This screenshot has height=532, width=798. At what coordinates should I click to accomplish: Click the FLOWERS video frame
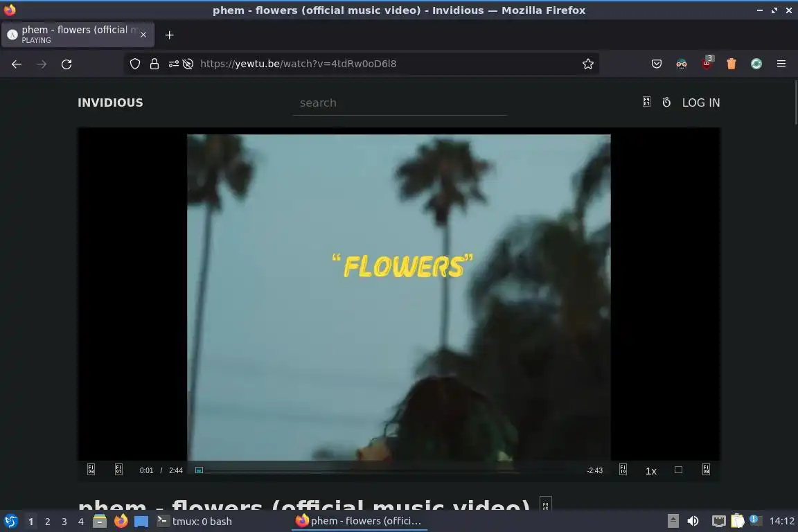pyautogui.click(x=398, y=297)
